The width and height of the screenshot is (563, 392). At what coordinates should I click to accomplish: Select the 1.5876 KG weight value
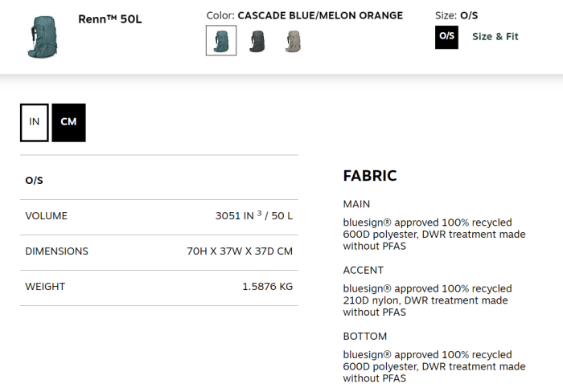(268, 287)
